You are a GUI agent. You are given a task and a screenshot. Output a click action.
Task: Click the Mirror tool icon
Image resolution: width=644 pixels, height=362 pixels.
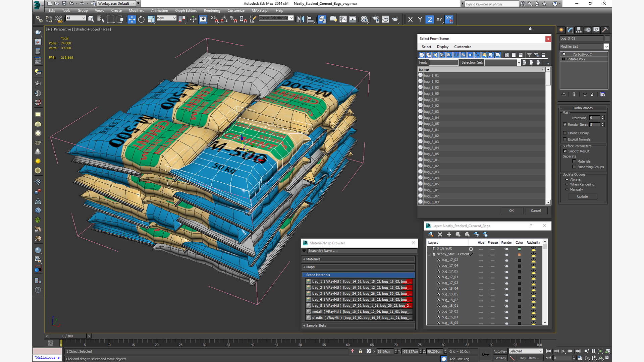pos(301,19)
